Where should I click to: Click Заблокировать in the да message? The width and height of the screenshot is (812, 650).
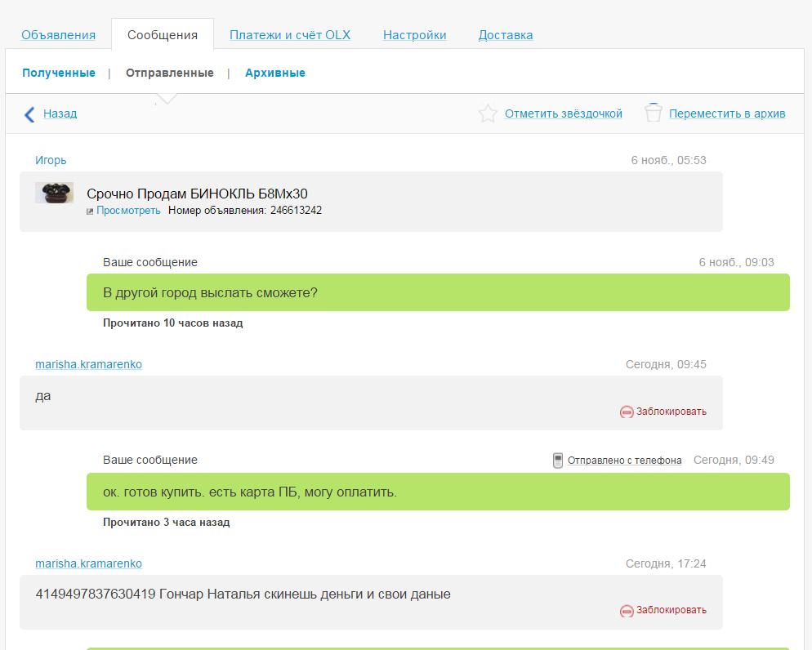(671, 412)
